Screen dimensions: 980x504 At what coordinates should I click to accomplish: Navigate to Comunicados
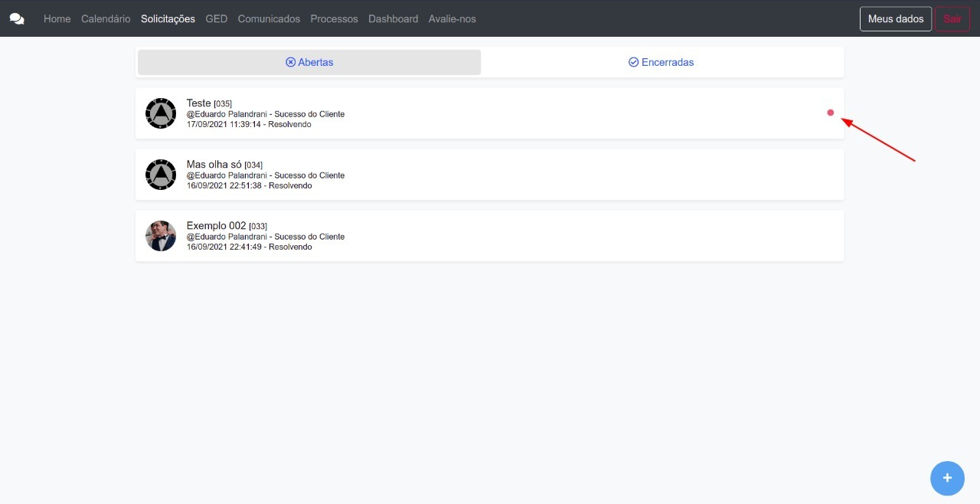tap(269, 19)
